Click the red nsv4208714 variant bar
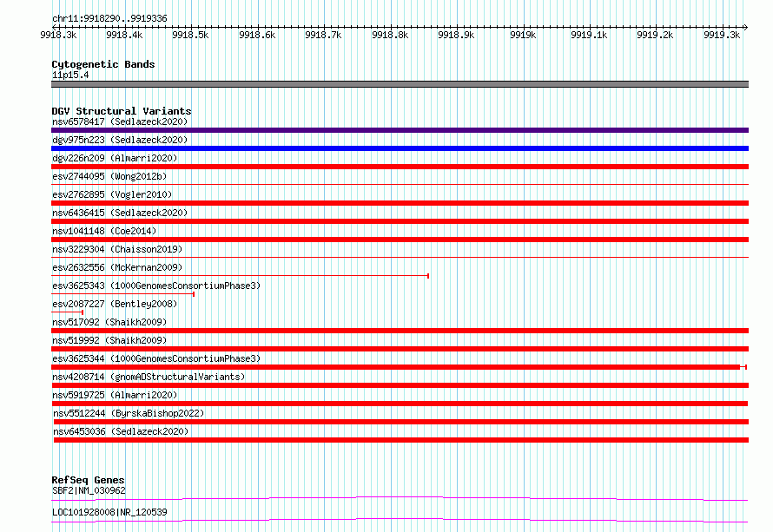773x532 pixels. click(x=400, y=385)
